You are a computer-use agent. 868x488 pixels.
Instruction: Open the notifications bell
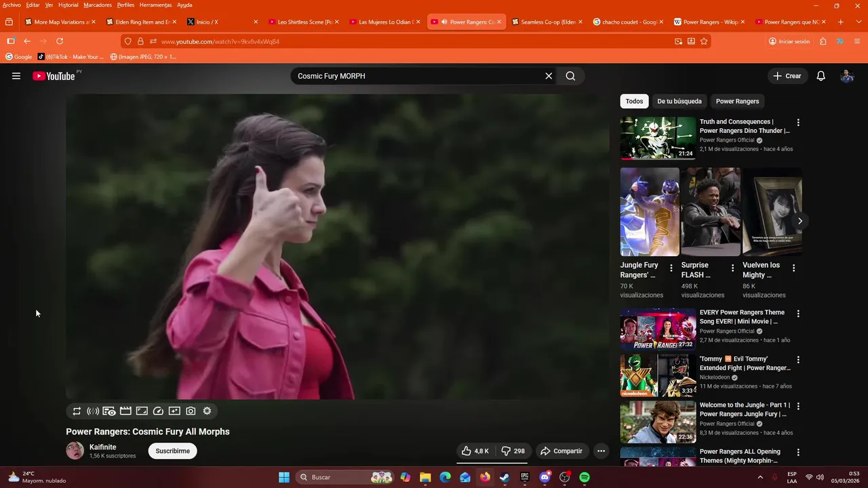(x=821, y=76)
